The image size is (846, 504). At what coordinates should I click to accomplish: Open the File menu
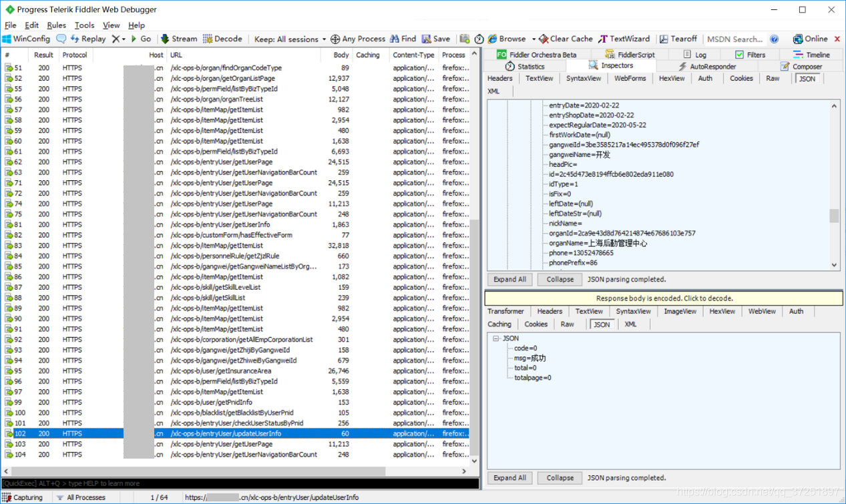coord(10,25)
